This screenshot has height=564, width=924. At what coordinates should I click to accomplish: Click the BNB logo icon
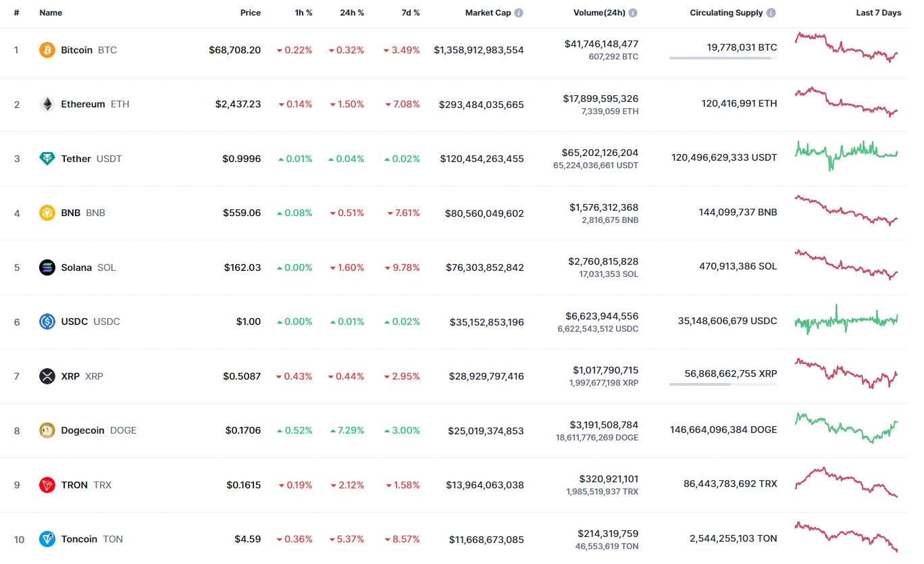point(47,213)
